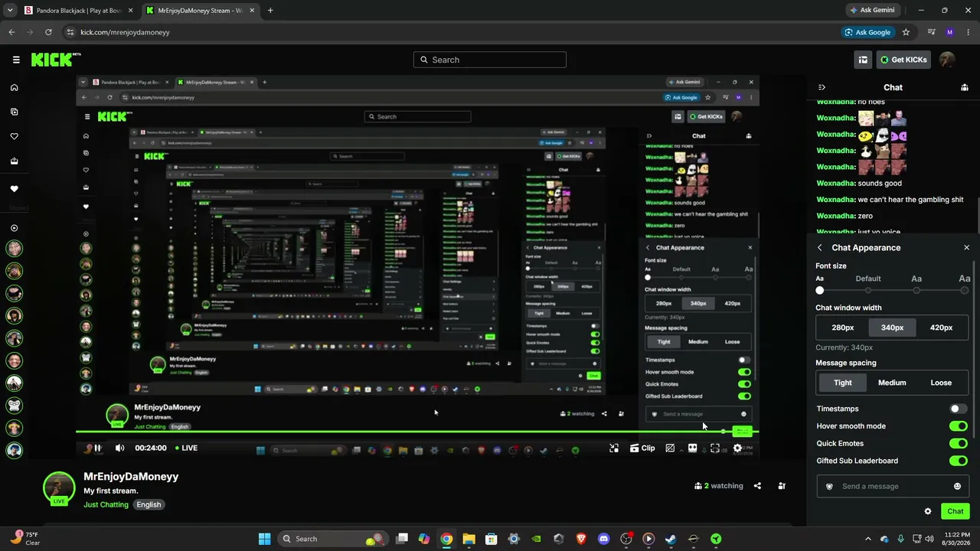Choose Medium message spacing
Screen dimensions: 980x551
coord(892,383)
